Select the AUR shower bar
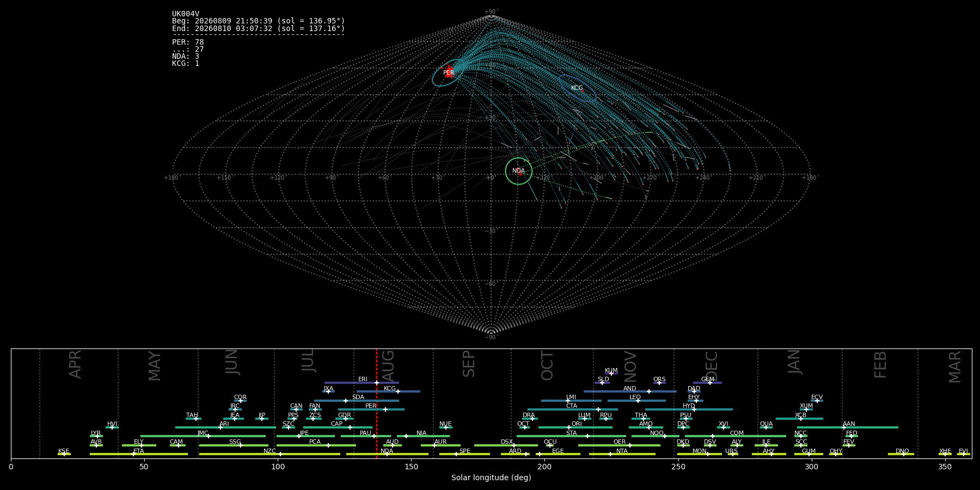This screenshot has height=490, width=980. pos(440,445)
